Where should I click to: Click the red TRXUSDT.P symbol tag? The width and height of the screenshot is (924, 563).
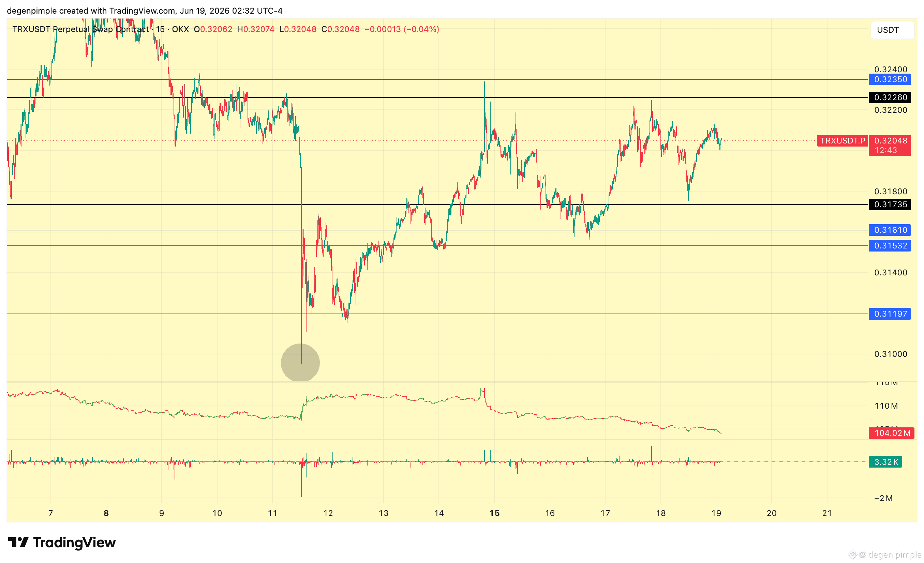(842, 141)
